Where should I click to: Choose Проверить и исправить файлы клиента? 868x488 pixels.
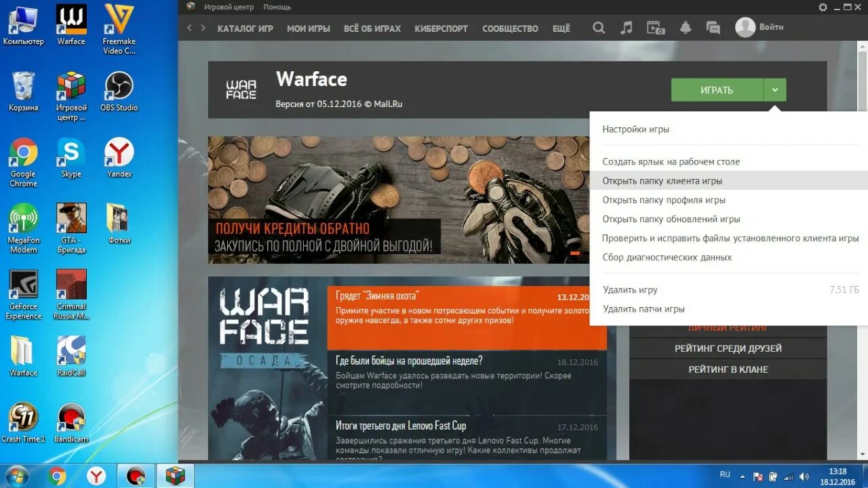point(729,238)
